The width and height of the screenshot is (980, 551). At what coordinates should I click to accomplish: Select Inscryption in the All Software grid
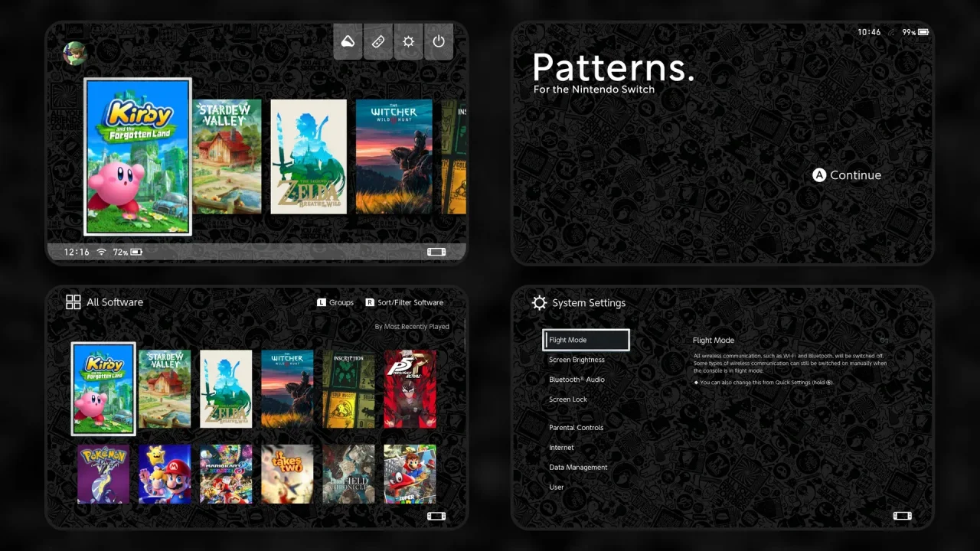click(x=348, y=389)
